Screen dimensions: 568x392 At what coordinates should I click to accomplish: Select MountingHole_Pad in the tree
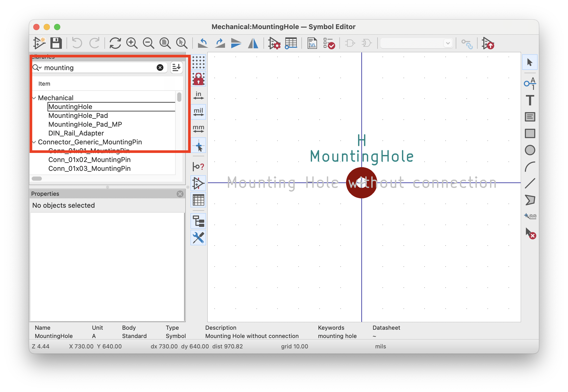point(78,116)
